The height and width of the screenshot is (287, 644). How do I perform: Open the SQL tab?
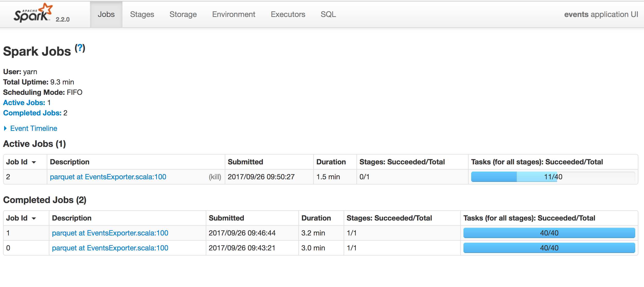click(x=328, y=14)
